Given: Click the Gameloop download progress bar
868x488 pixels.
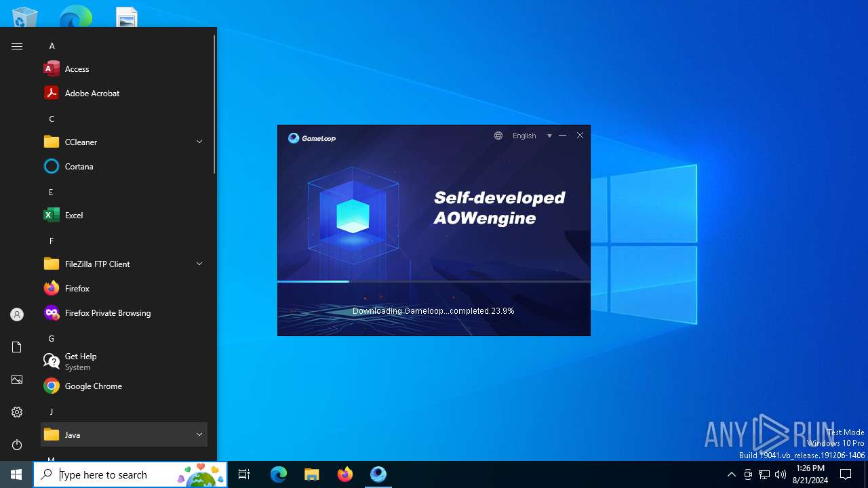Looking at the screenshot, I should tap(434, 281).
